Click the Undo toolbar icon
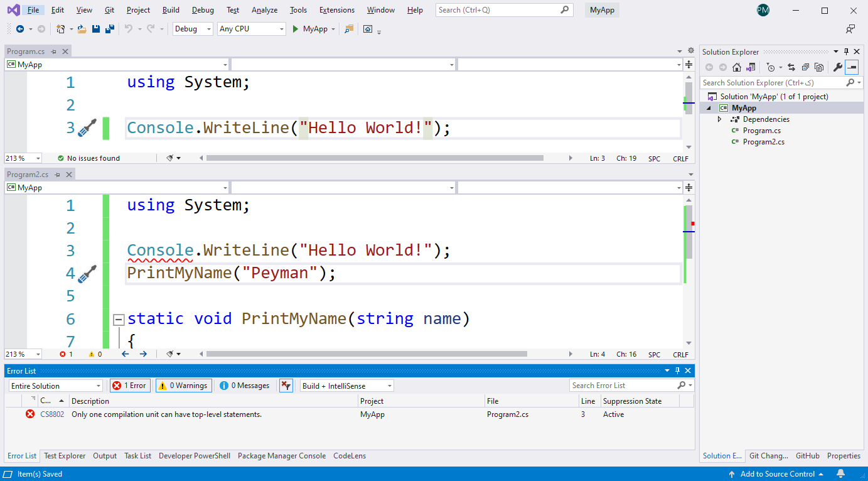Viewport: 868px width, 481px height. point(129,29)
